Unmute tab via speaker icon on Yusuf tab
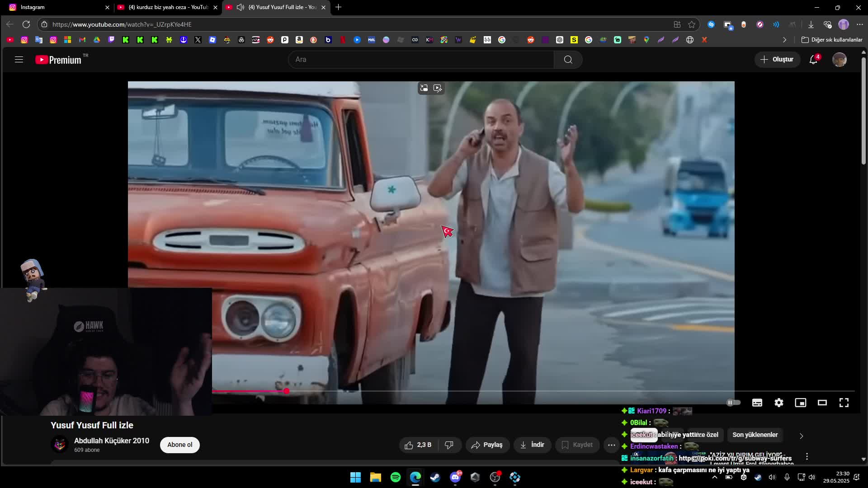Viewport: 868px width, 488px height. 241,7
